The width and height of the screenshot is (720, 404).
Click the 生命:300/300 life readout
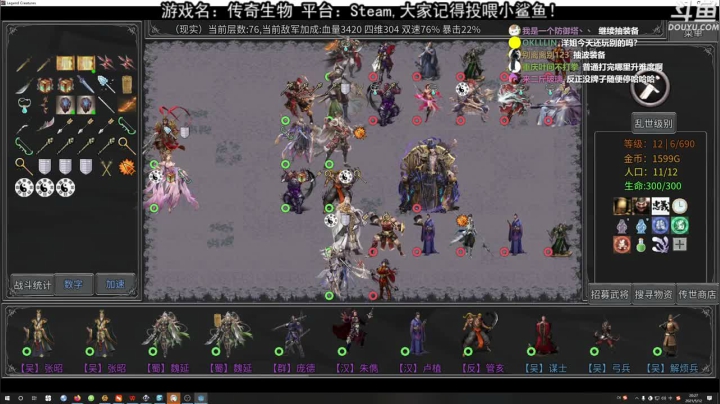coord(652,186)
